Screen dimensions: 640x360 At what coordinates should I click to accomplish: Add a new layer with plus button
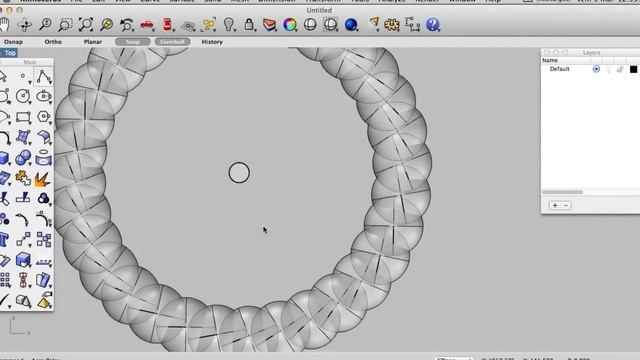click(x=555, y=205)
